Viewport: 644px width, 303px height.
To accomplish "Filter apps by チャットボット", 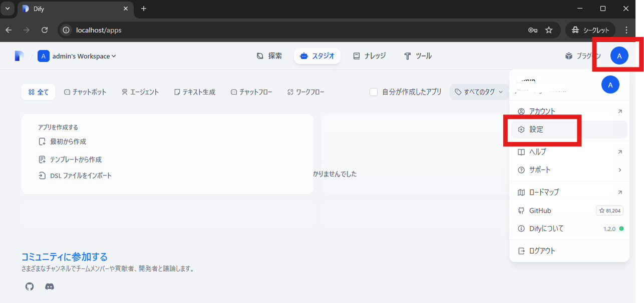I will point(85,92).
